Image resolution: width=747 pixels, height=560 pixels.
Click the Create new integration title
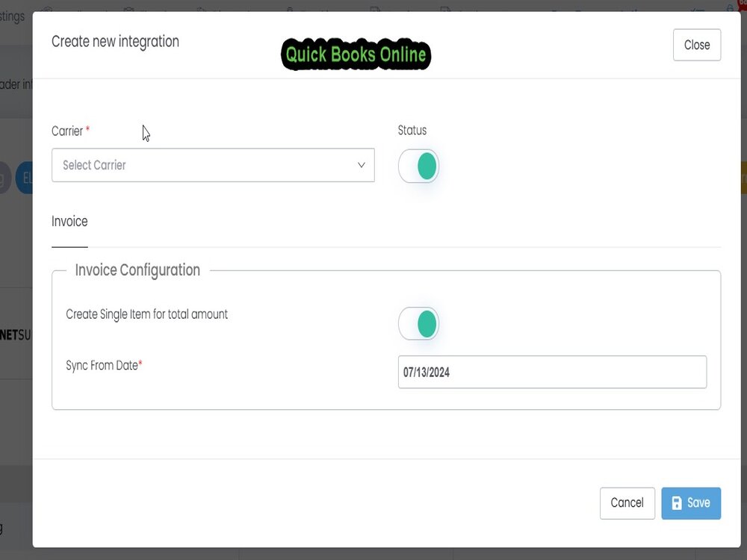pyautogui.click(x=115, y=41)
